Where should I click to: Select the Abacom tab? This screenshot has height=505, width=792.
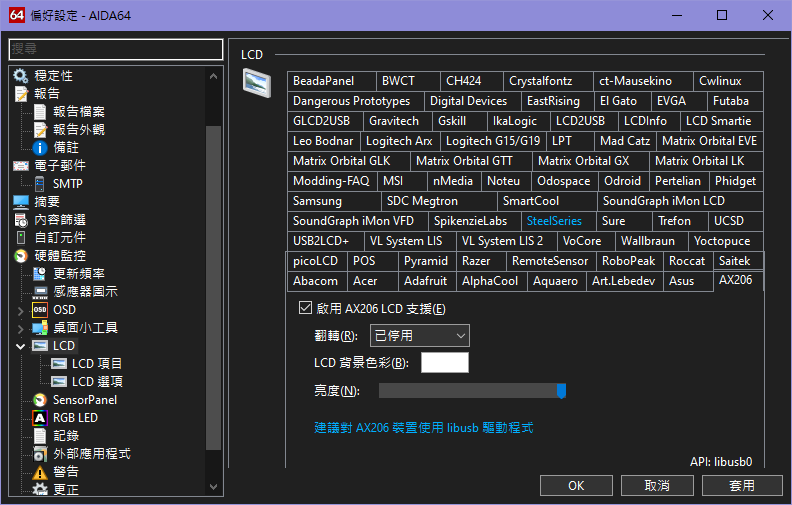(317, 281)
